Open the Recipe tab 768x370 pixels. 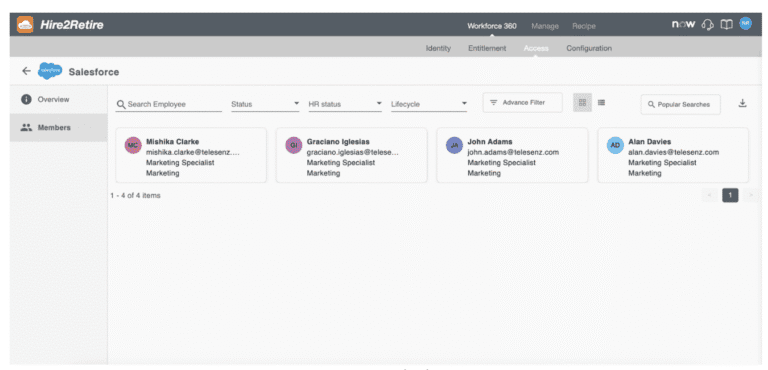[584, 26]
